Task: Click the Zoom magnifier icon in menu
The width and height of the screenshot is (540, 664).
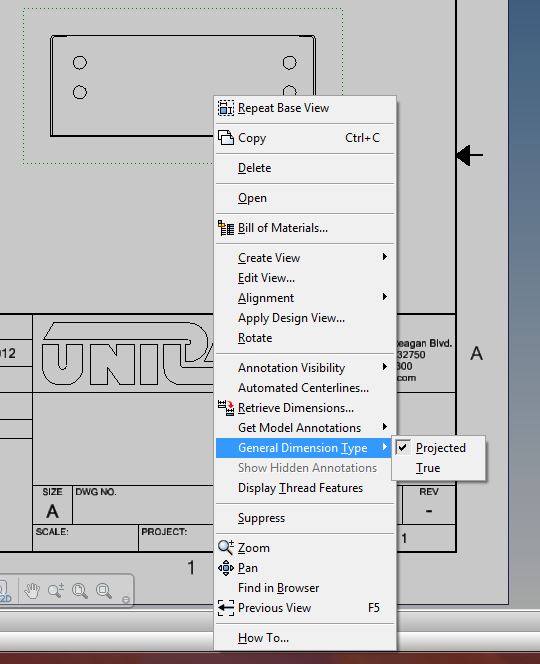Action: 226,548
